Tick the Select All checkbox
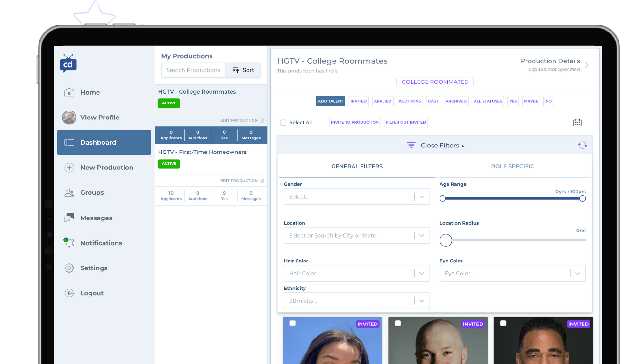 (283, 123)
